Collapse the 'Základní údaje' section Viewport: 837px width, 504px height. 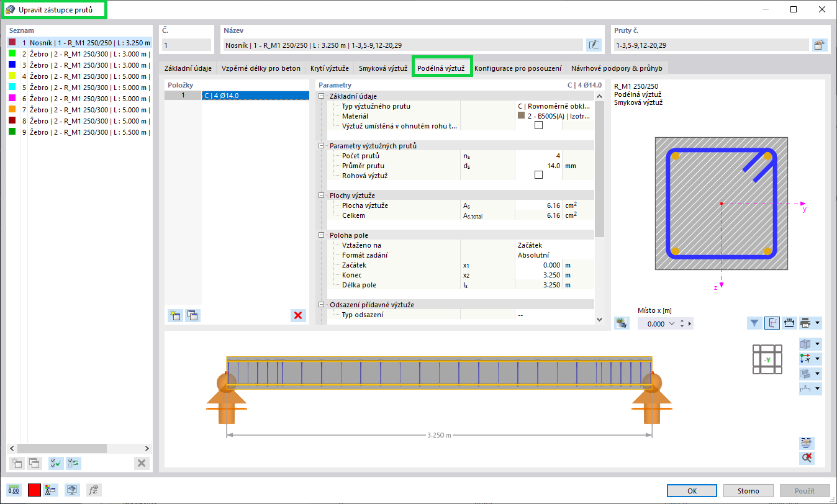coord(322,96)
